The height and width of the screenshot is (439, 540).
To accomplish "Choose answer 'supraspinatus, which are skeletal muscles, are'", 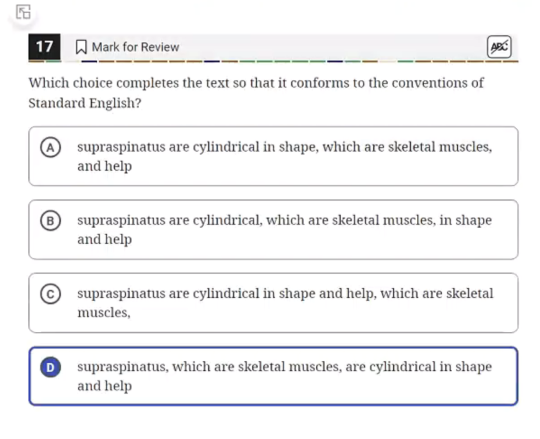I will [x=273, y=376].
